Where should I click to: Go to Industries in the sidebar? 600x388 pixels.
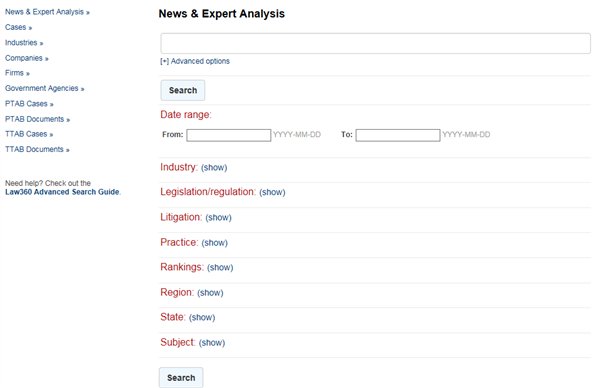click(x=24, y=42)
